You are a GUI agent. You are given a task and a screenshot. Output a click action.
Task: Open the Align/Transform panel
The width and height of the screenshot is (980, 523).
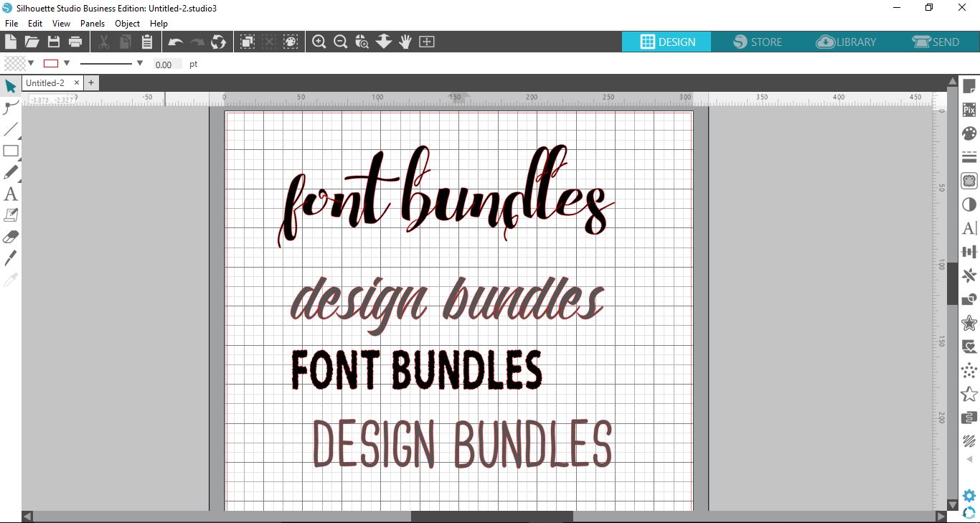(x=969, y=252)
